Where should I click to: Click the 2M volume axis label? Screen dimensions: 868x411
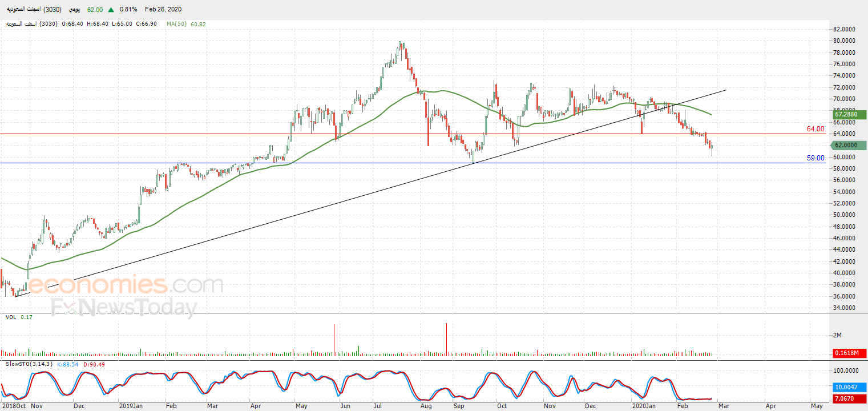[x=838, y=335]
